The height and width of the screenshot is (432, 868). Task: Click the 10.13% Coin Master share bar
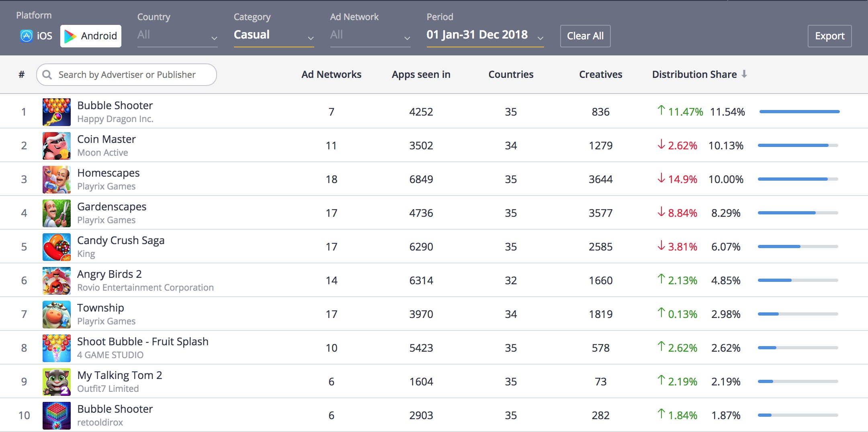point(798,145)
